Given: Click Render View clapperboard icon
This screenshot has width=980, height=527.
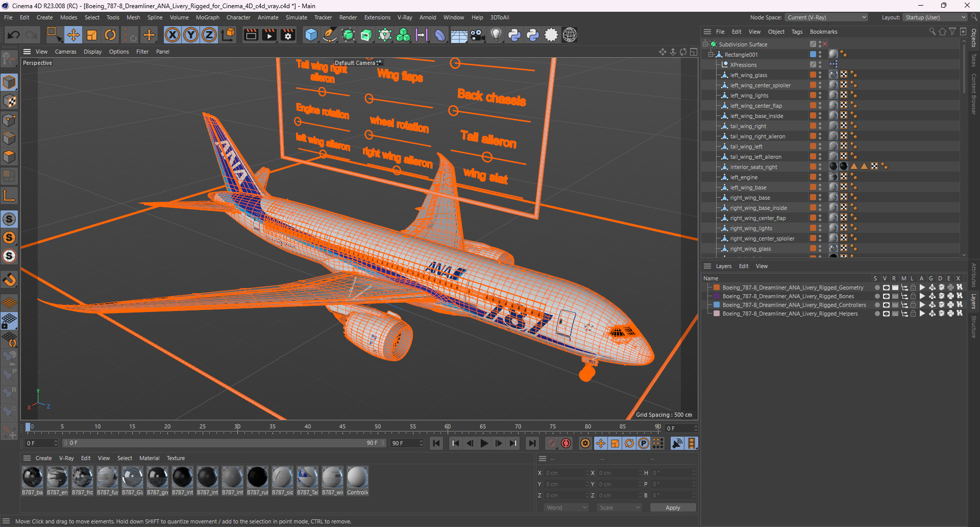Looking at the screenshot, I should [x=251, y=35].
